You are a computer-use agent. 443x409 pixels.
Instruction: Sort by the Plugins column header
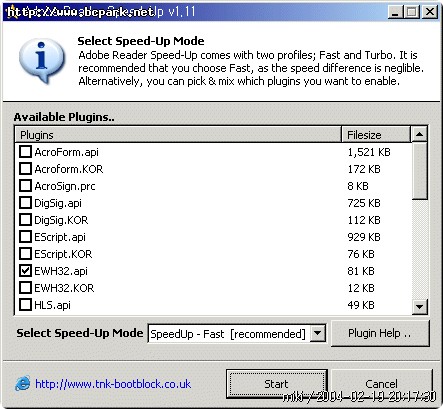pos(178,135)
